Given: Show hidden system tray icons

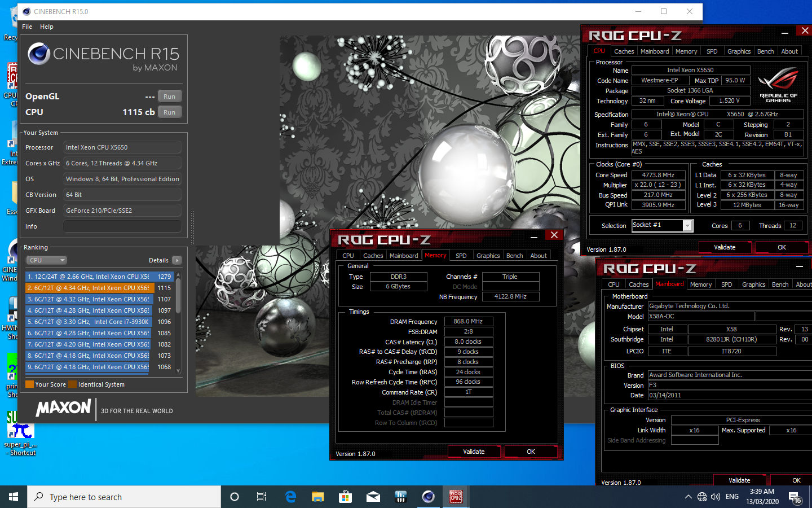Looking at the screenshot, I should [x=688, y=497].
